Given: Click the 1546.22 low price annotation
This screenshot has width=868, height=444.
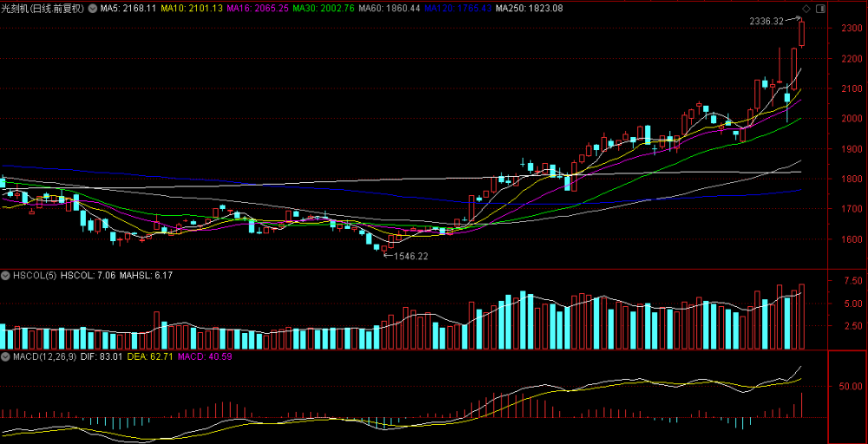Looking at the screenshot, I should point(411,257).
